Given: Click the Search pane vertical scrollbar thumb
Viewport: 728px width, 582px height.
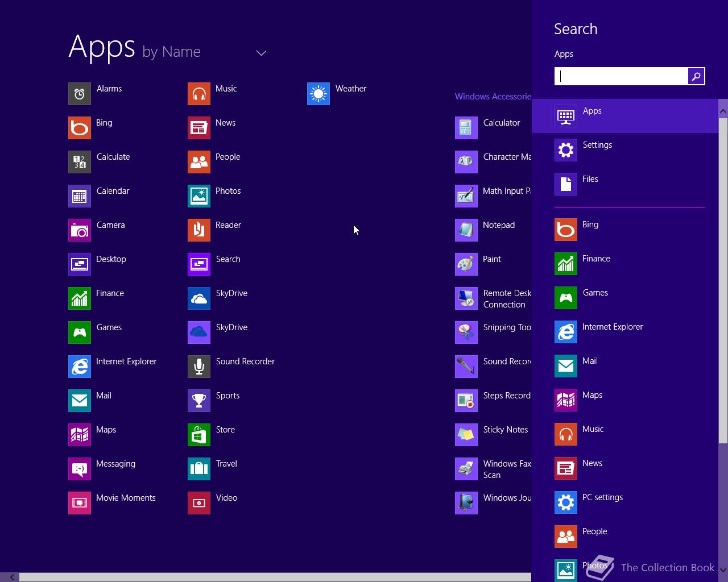Looking at the screenshot, I should pos(723,281).
